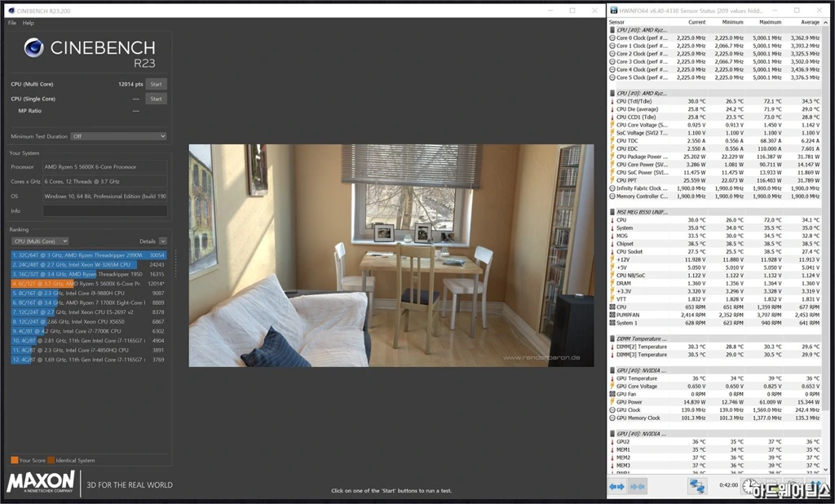The width and height of the screenshot is (835, 504).
Task: Open the CPU (Multi Core) ranking dropdown
Action: (x=40, y=241)
